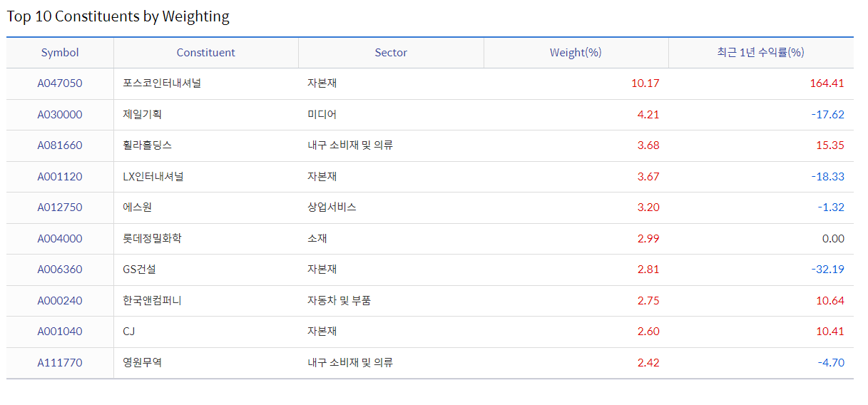The image size is (868, 405).
Task: Click sector 미디어 in 제일기획 row
Action: click(322, 114)
